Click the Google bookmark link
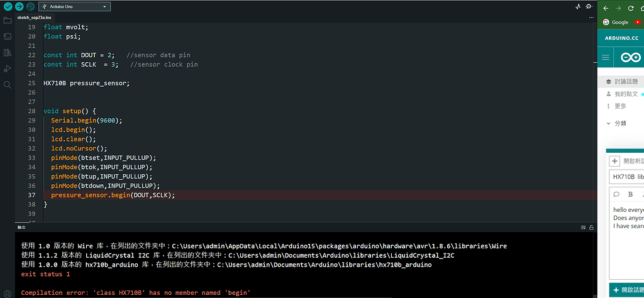644x298 pixels. coord(616,22)
